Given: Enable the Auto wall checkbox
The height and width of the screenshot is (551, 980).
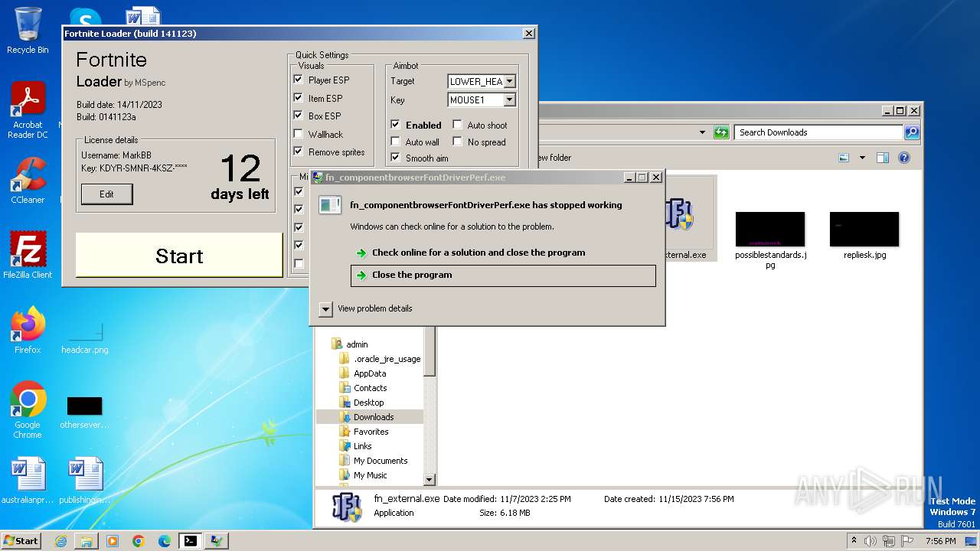Looking at the screenshot, I should pos(395,142).
